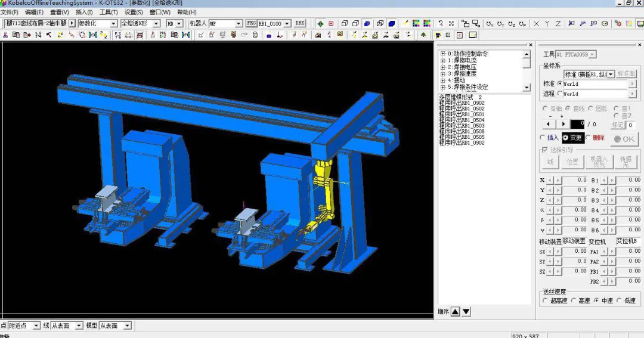Click the PRG program button in toolbar

tap(251, 24)
